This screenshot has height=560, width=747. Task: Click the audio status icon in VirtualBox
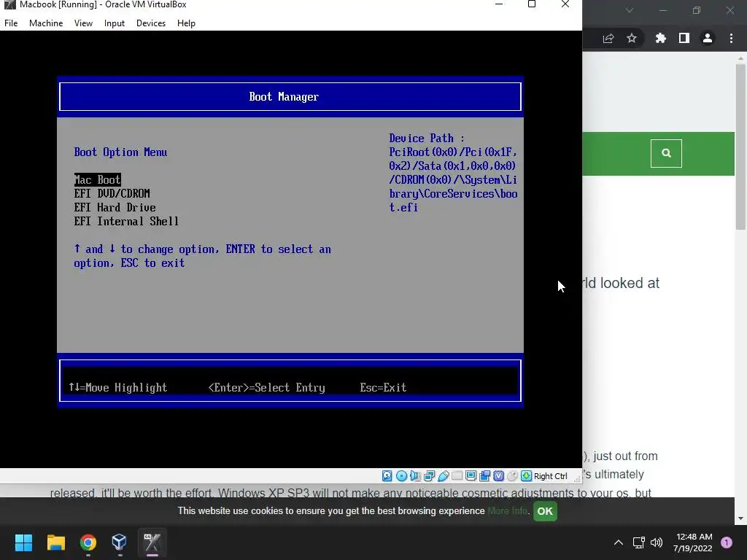tap(415, 475)
